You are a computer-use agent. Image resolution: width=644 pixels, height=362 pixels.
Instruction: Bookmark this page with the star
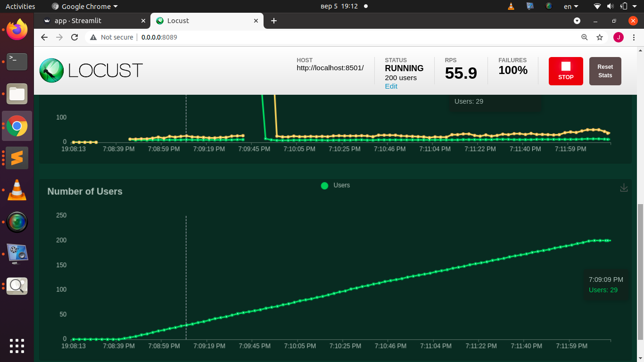pyautogui.click(x=600, y=37)
